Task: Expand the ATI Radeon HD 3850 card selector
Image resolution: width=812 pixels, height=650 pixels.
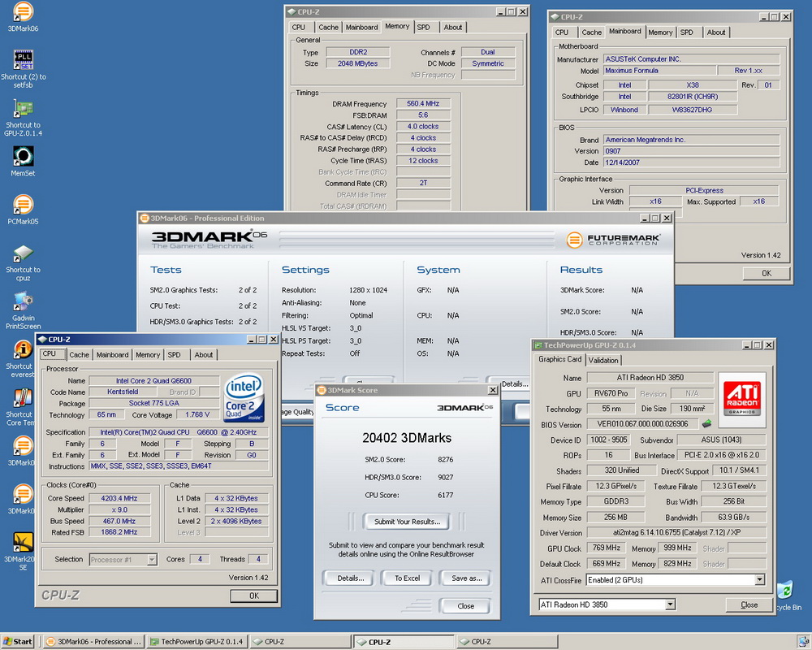Action: pos(670,604)
